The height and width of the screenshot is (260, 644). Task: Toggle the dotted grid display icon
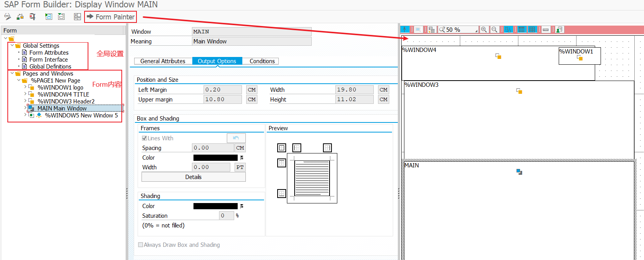[521, 29]
